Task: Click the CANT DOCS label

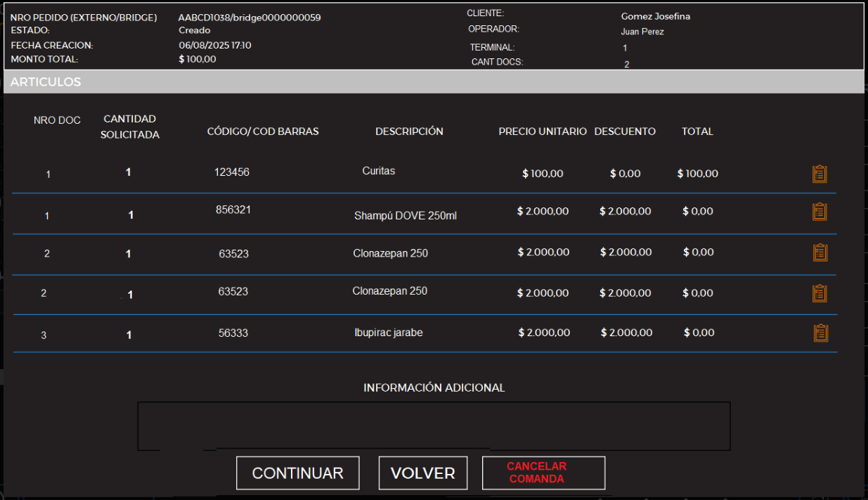Action: pos(498,62)
